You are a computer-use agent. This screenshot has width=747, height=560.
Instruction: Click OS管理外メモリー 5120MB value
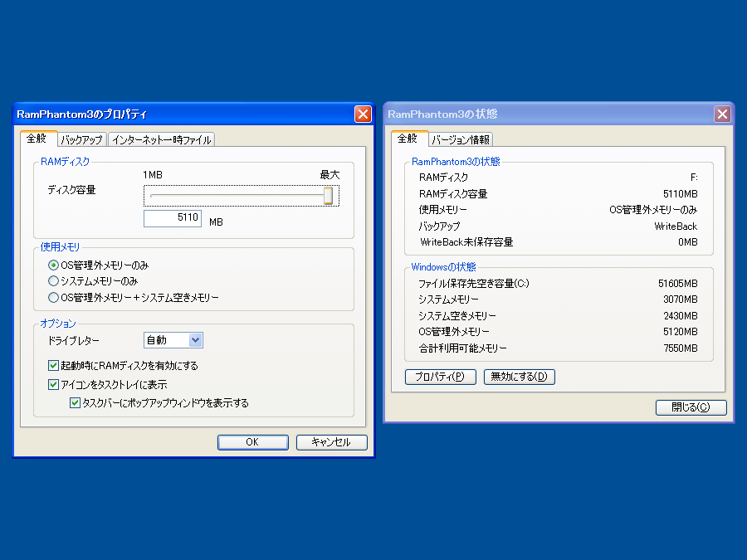(681, 331)
